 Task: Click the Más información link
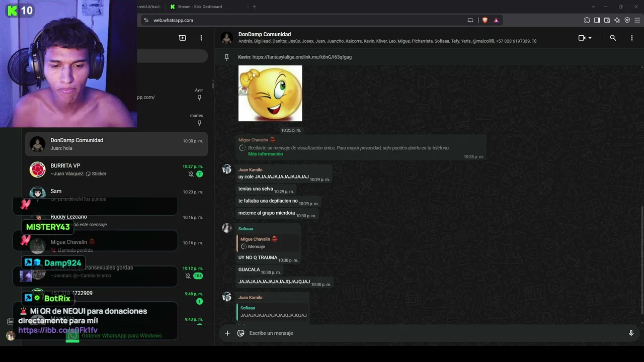coord(266,154)
